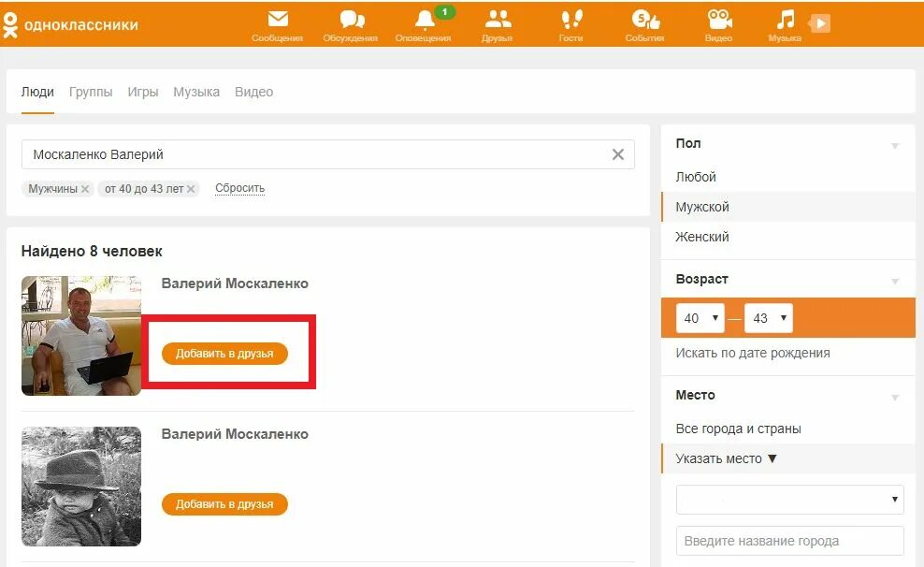924x567 pixels.
Task: Open Музыка note icon
Action: pos(785,20)
